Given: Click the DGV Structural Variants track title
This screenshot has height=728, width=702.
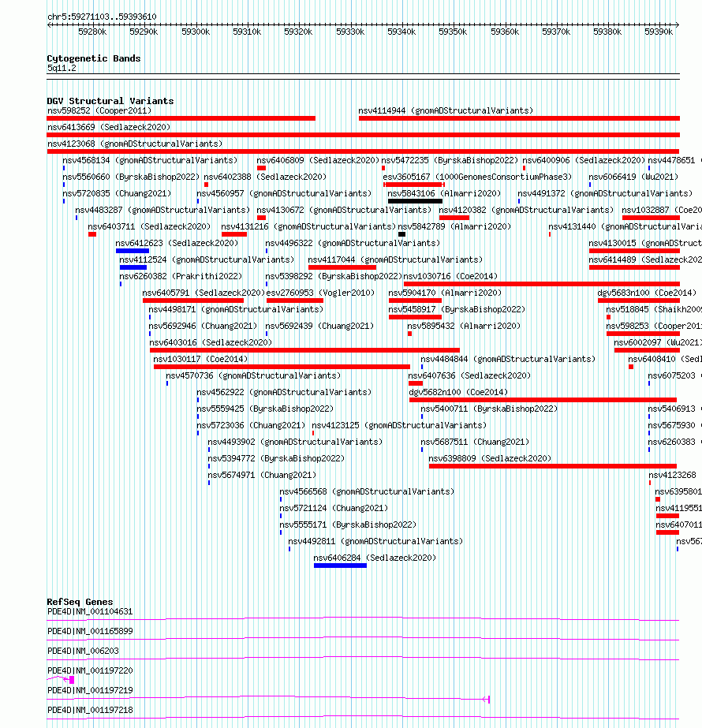Looking at the screenshot, I should [110, 101].
